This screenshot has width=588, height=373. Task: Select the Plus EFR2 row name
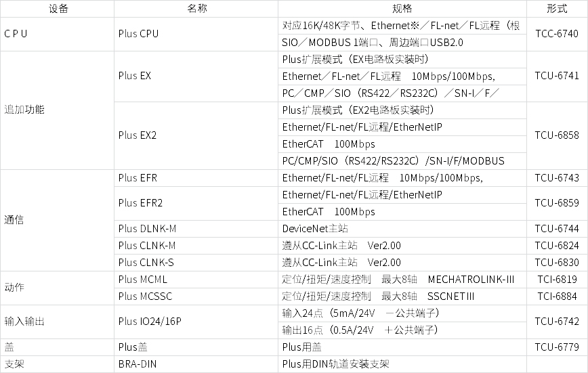[140, 203]
